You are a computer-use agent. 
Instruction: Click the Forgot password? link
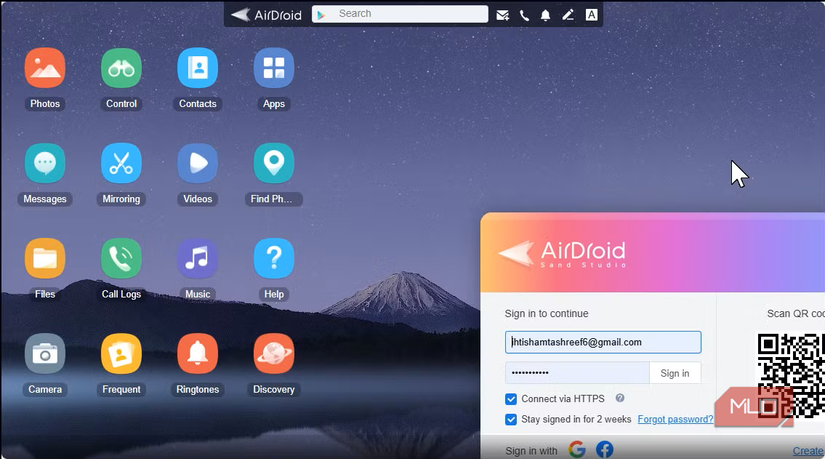tap(675, 420)
